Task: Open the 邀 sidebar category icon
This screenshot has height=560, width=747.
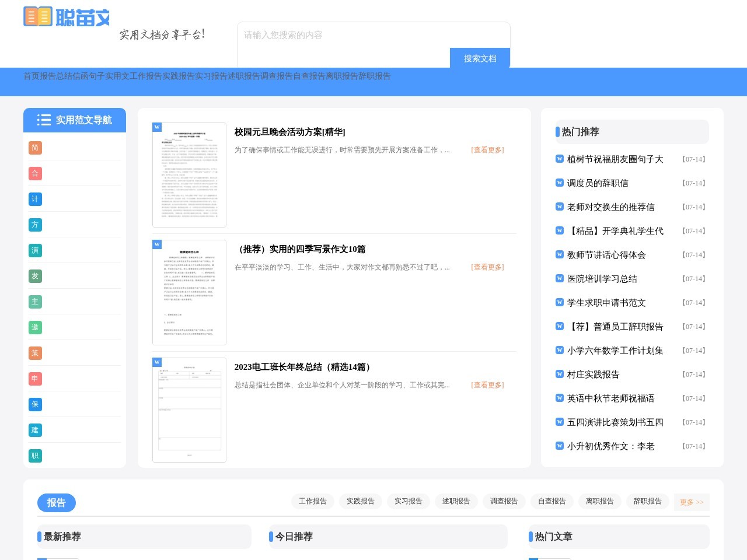Action: point(35,327)
